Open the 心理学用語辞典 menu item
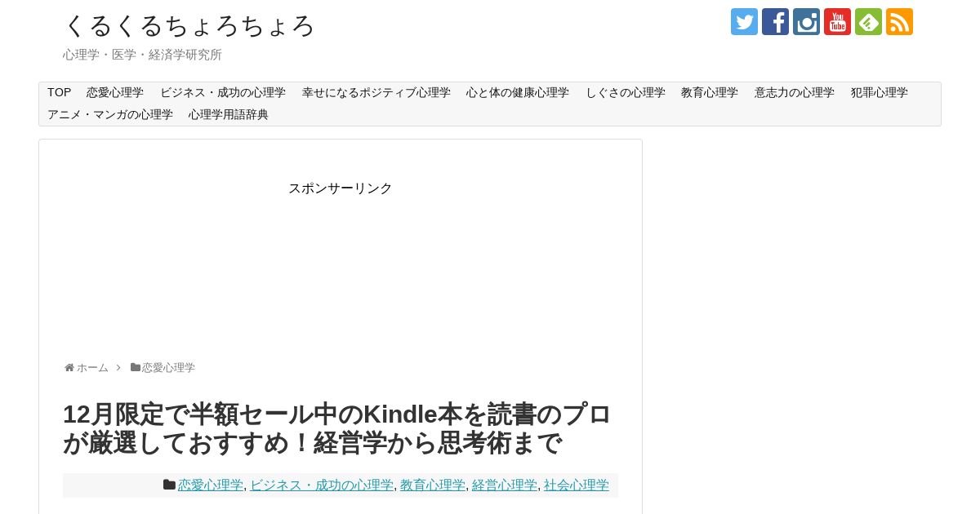 coord(229,115)
